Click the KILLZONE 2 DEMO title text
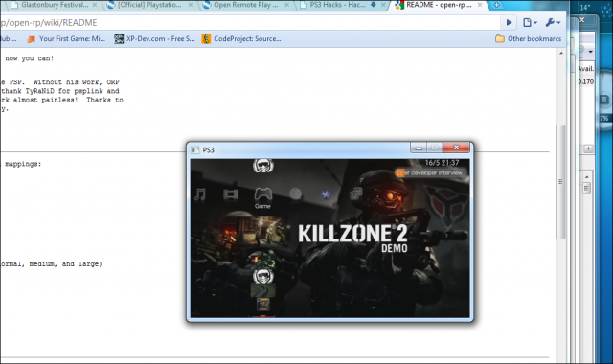Screen dimensions: 613x364 (353, 238)
